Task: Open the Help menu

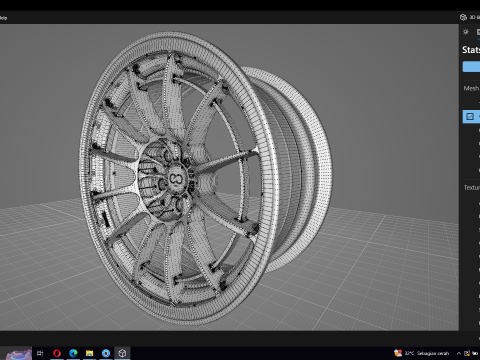Action: [3, 18]
